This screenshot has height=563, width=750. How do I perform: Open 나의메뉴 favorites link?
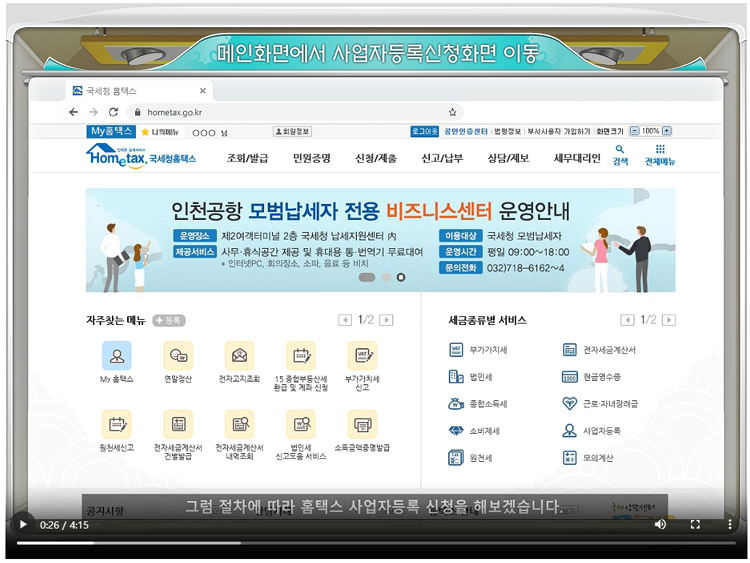point(161,132)
